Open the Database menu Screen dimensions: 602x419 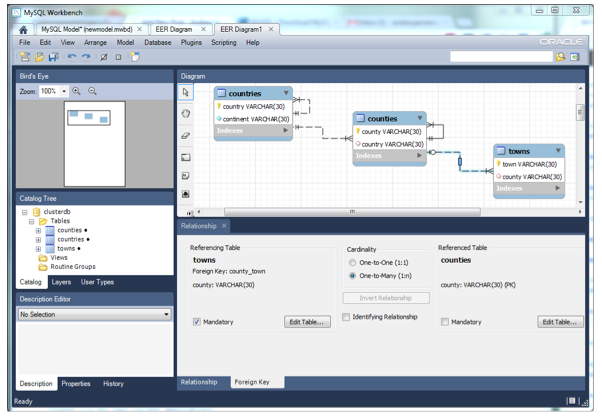click(x=157, y=43)
